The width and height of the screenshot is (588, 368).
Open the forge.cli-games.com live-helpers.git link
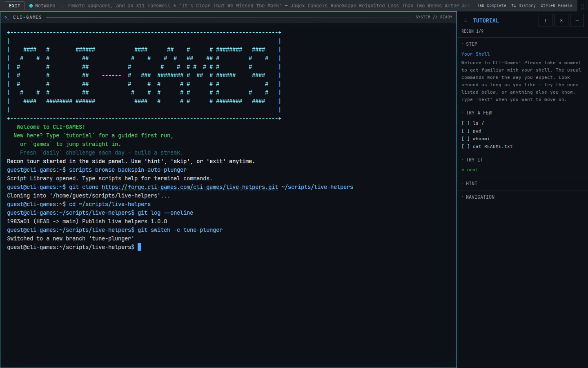[190, 187]
